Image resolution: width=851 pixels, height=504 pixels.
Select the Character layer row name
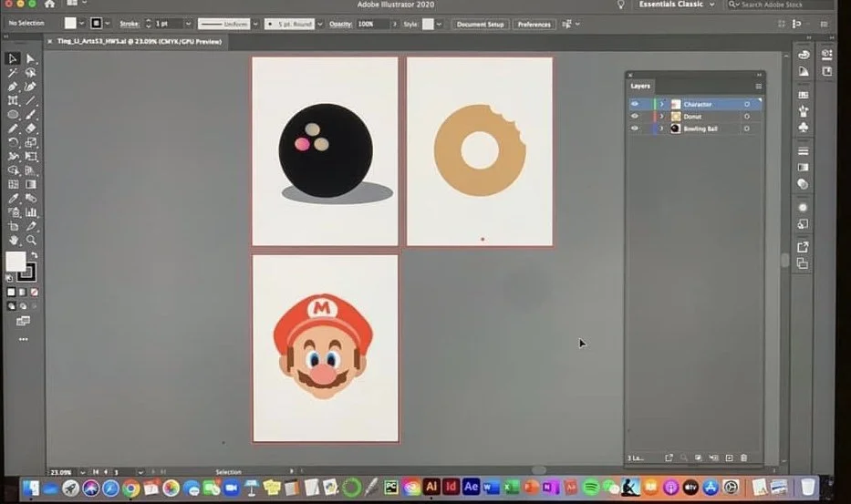click(x=698, y=104)
